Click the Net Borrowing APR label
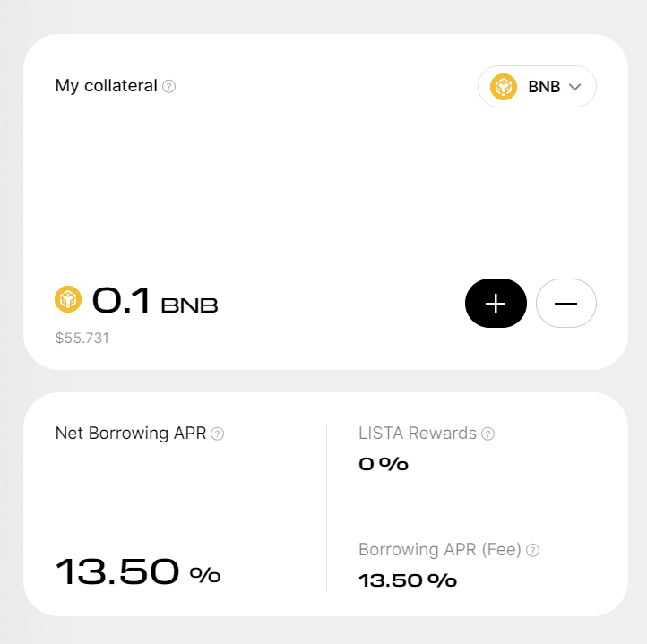The height and width of the screenshot is (644, 647). click(130, 434)
